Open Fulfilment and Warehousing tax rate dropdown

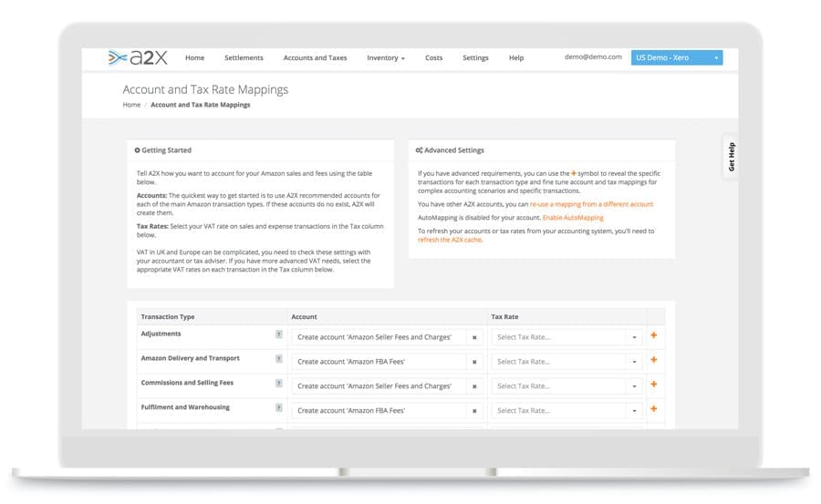coord(566,411)
